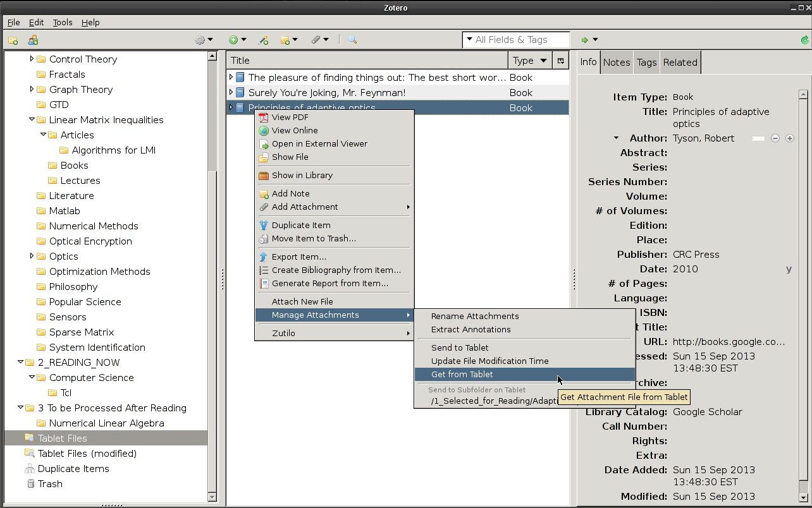The width and height of the screenshot is (812, 508).
Task: Click the Publisher field value CRC Press
Action: (x=696, y=255)
